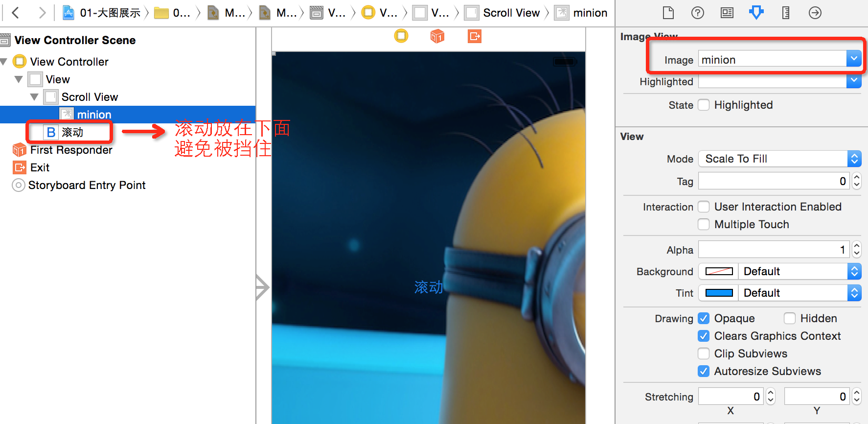Enable User Interaction Enabled checkbox
The image size is (868, 424).
(704, 207)
